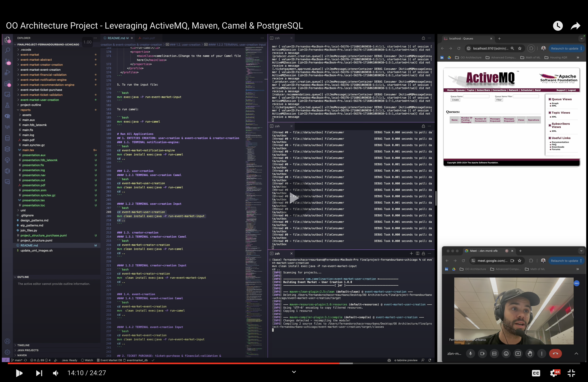
Task: Toggle the microphone in the Meet window
Action: click(470, 354)
